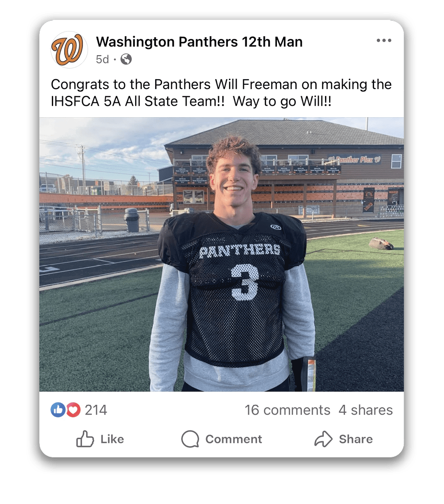
Task: Expand the 16 comments list
Action: 287,410
